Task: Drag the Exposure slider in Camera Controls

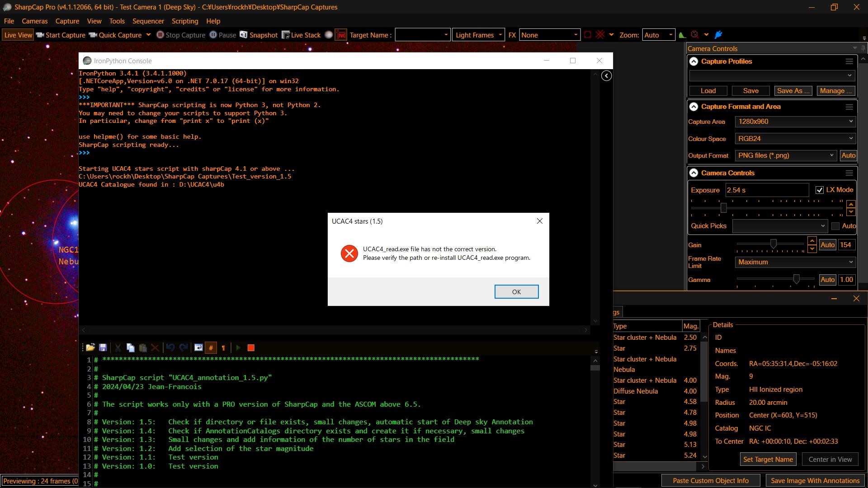Action: (x=724, y=207)
